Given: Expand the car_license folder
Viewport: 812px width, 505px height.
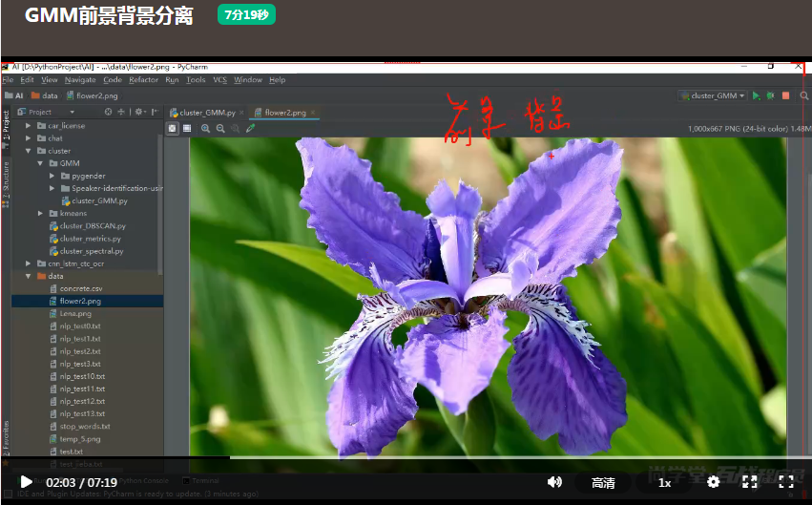Looking at the screenshot, I should click(28, 126).
